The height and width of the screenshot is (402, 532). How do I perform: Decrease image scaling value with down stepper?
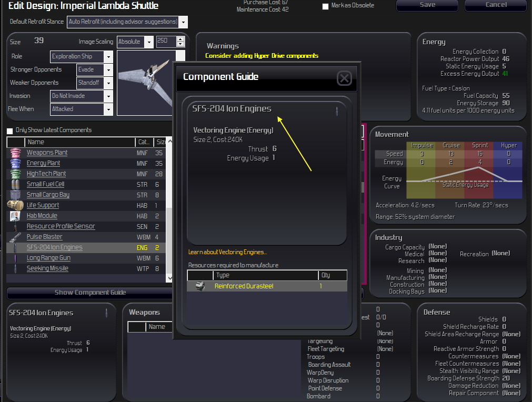pyautogui.click(x=180, y=44)
